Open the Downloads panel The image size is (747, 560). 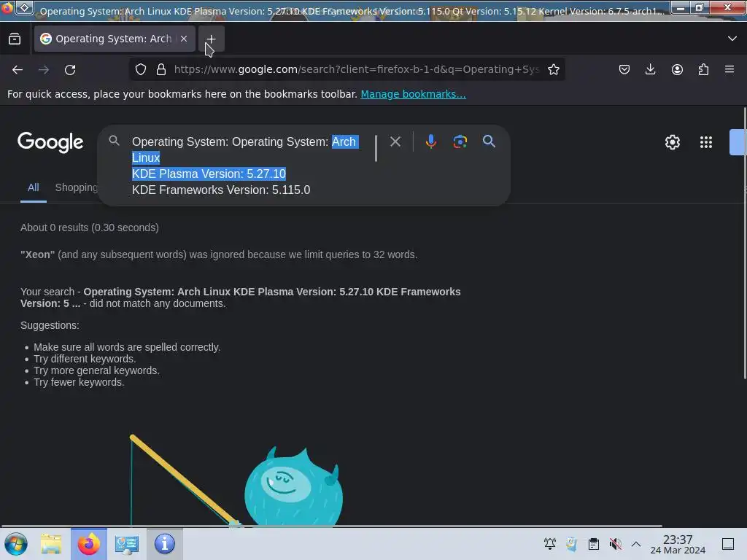coord(650,69)
